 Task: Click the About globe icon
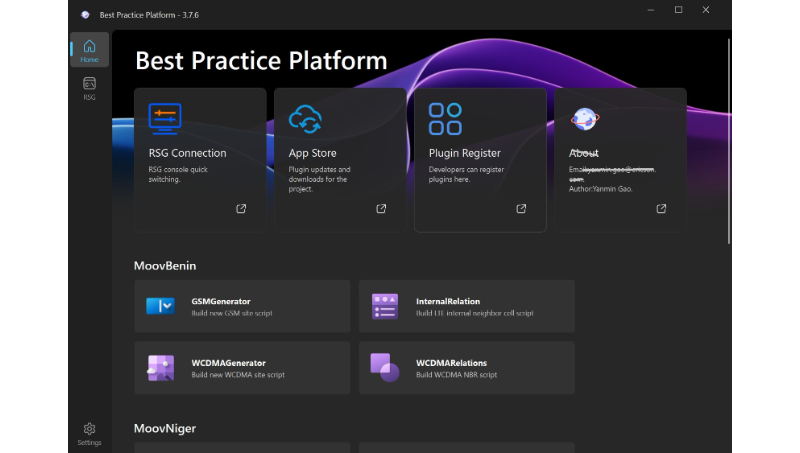(585, 119)
